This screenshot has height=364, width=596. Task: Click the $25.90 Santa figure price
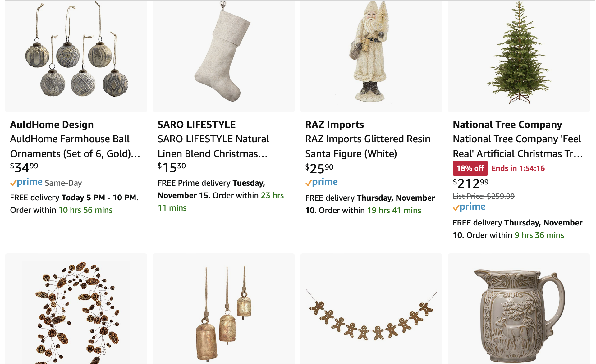click(x=319, y=169)
